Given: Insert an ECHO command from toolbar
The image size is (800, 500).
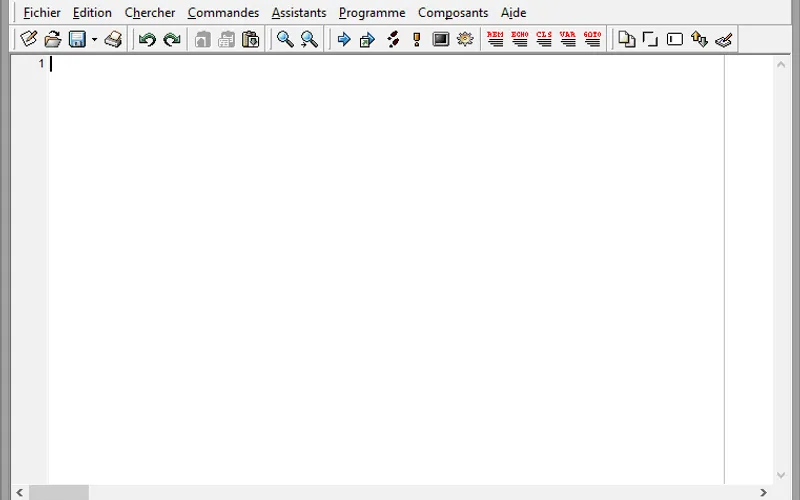Looking at the screenshot, I should click(x=519, y=39).
